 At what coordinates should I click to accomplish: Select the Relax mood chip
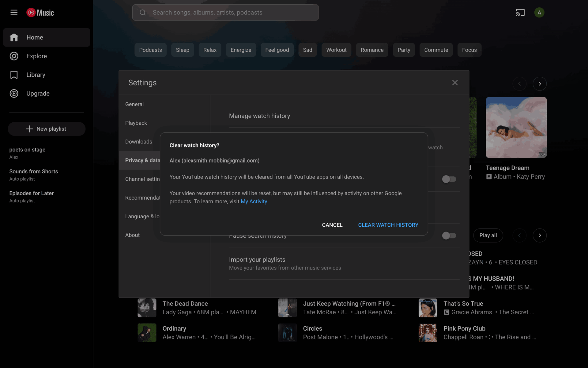pyautogui.click(x=210, y=50)
